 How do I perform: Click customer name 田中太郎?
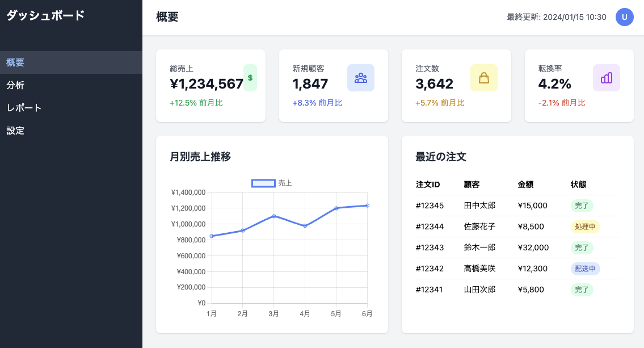pos(479,206)
